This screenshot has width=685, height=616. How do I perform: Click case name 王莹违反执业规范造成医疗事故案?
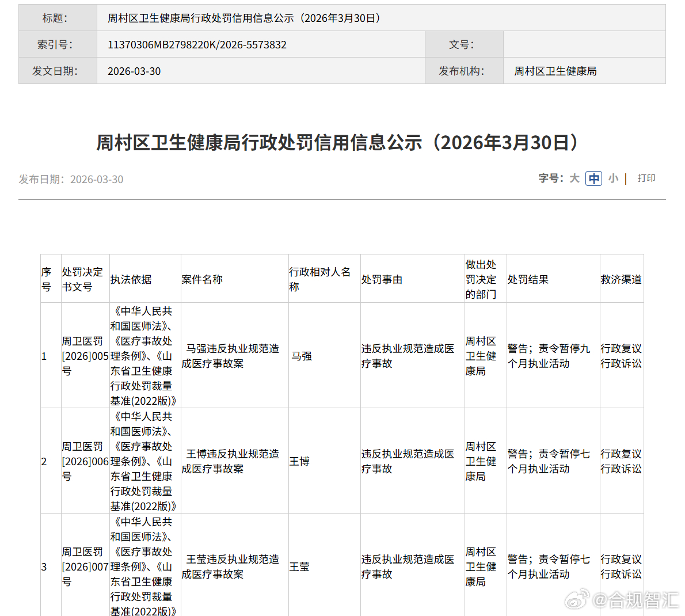pos(230,566)
